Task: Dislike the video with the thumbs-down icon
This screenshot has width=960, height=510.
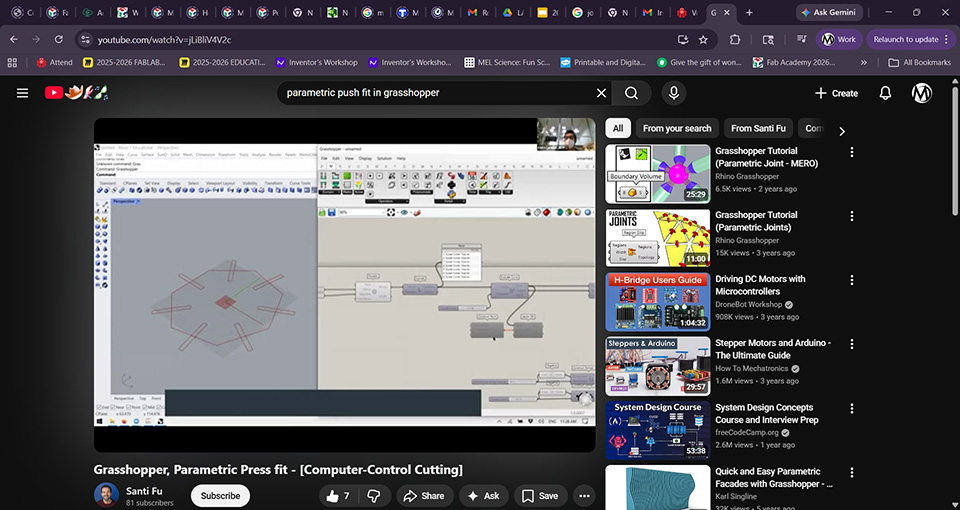Action: click(x=373, y=496)
